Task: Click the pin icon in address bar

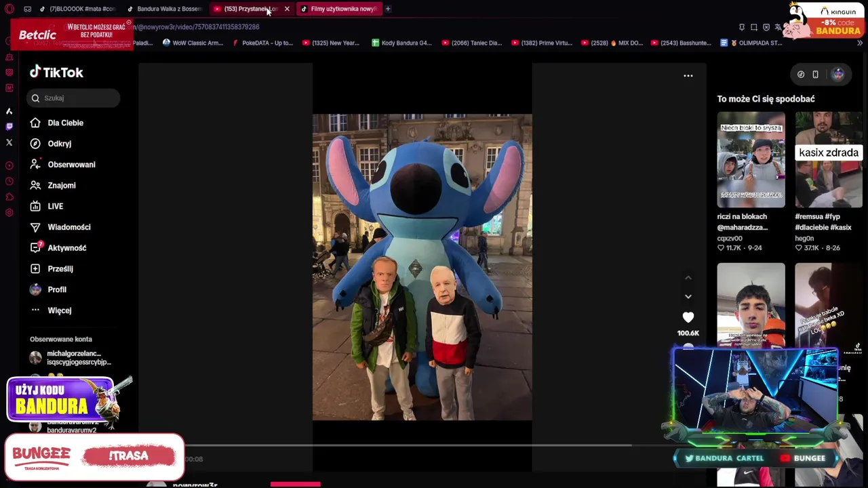Action: [x=741, y=27]
